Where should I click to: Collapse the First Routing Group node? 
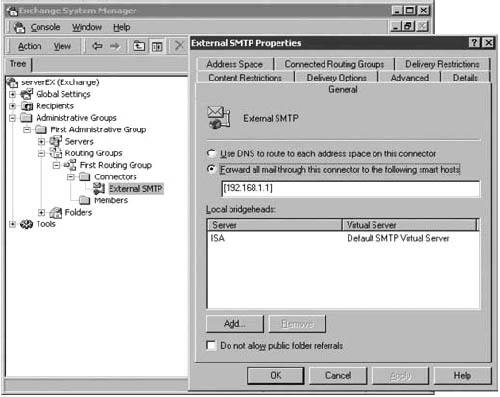coord(56,165)
